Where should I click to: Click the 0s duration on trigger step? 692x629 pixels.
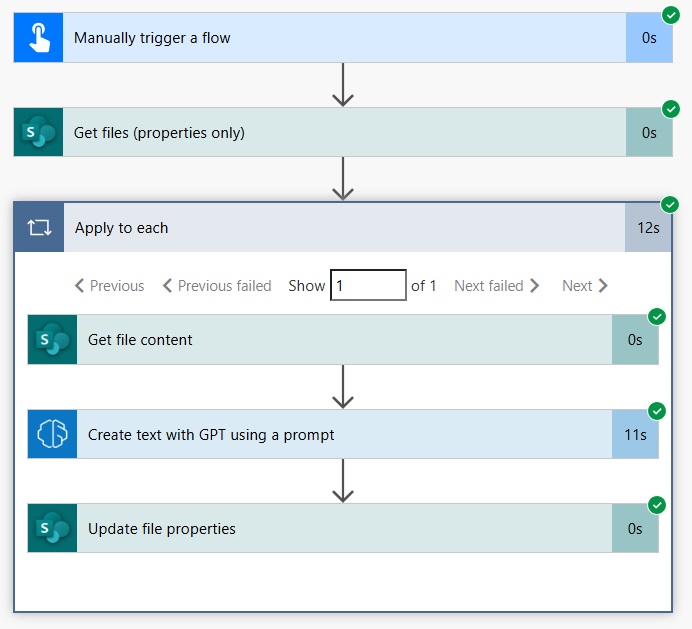pyautogui.click(x=649, y=38)
